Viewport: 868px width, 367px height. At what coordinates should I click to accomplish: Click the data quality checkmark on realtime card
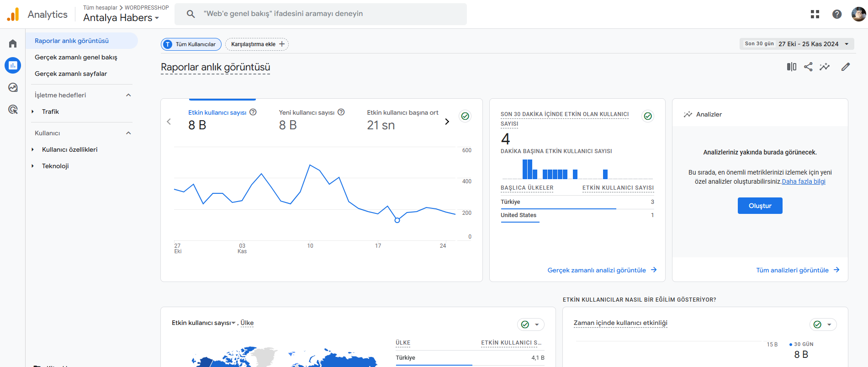(x=648, y=116)
